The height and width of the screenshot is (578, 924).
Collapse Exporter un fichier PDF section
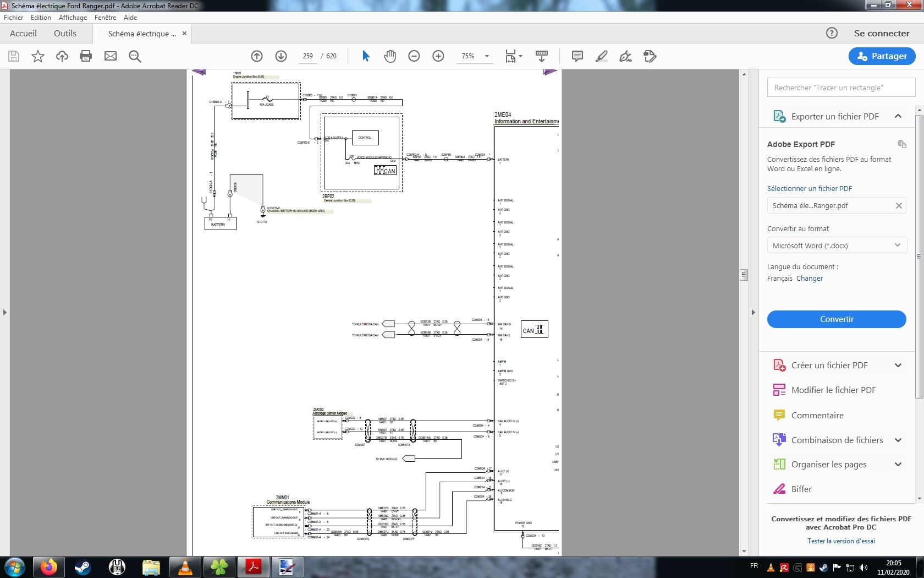(x=898, y=116)
